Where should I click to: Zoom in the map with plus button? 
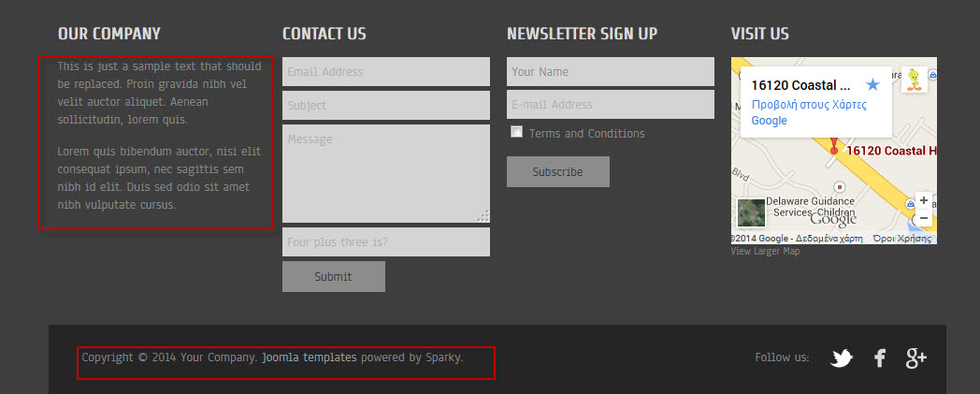point(923,200)
